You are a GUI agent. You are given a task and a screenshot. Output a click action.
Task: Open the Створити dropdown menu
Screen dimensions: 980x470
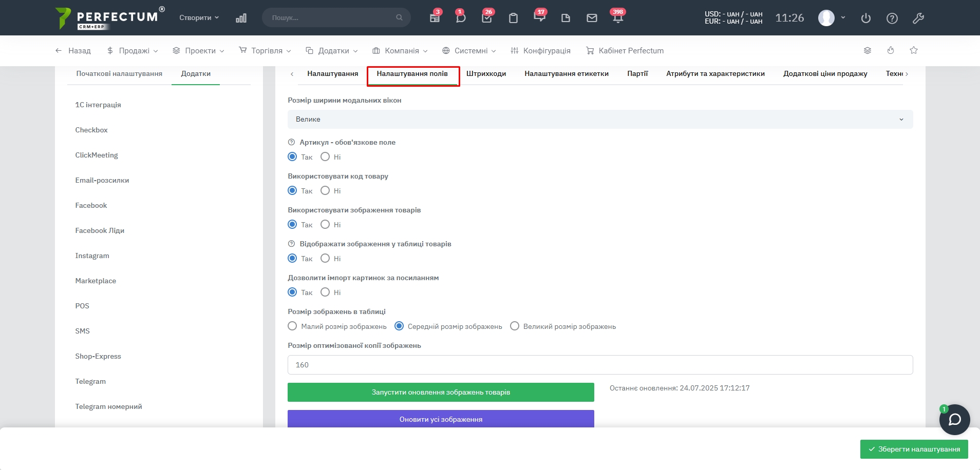(199, 17)
